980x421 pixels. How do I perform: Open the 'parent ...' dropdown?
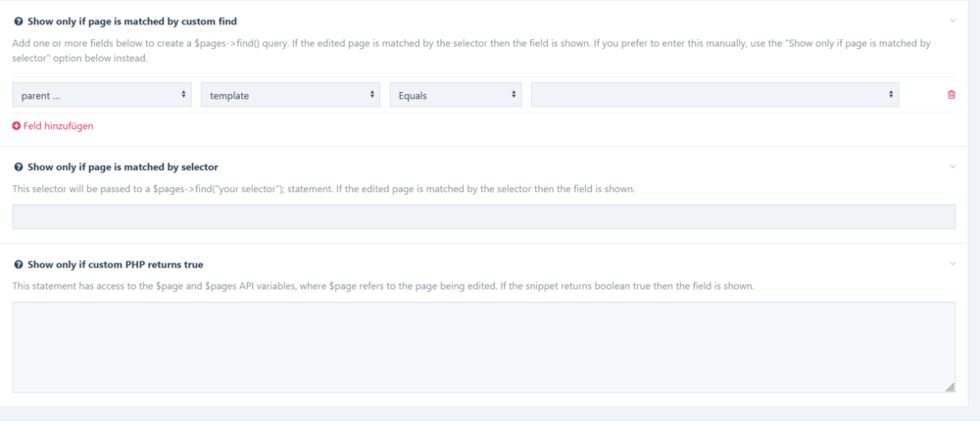(x=102, y=95)
